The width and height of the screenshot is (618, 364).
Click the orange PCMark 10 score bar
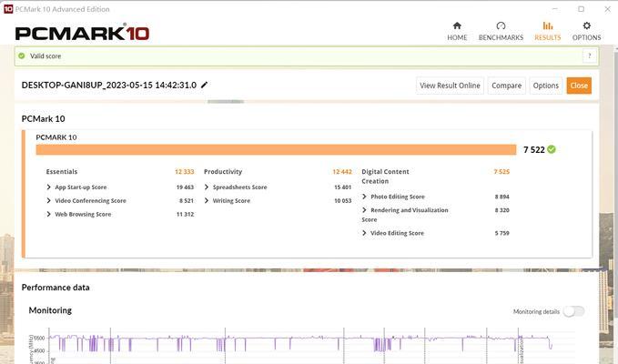tap(276, 150)
